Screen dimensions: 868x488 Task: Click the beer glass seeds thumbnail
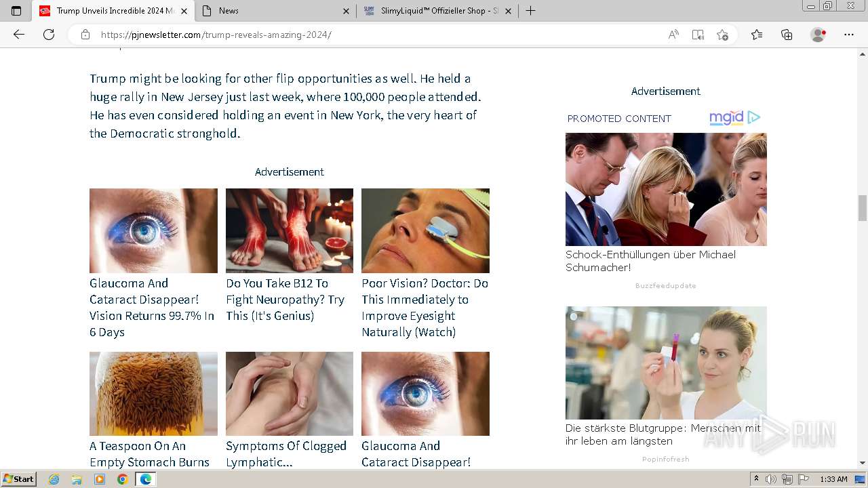coord(153,394)
